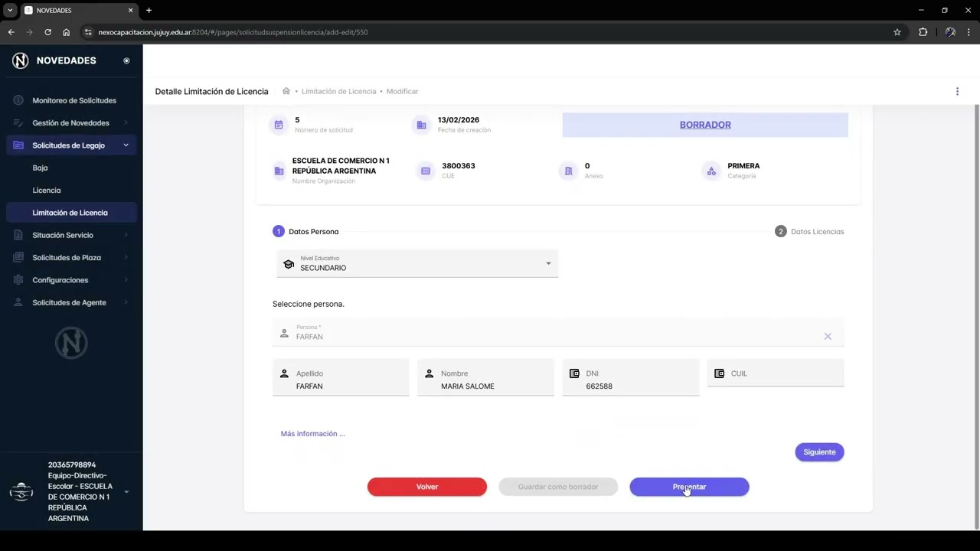Open a new browser tab
The width and height of the screenshot is (980, 551).
149,10
